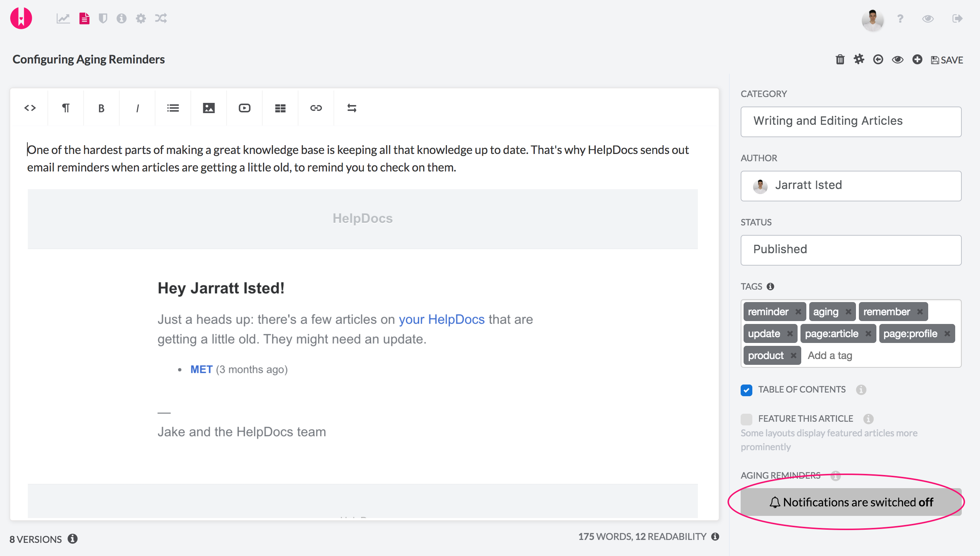The image size is (980, 556).
Task: Open the paragraph format menu
Action: coord(66,108)
